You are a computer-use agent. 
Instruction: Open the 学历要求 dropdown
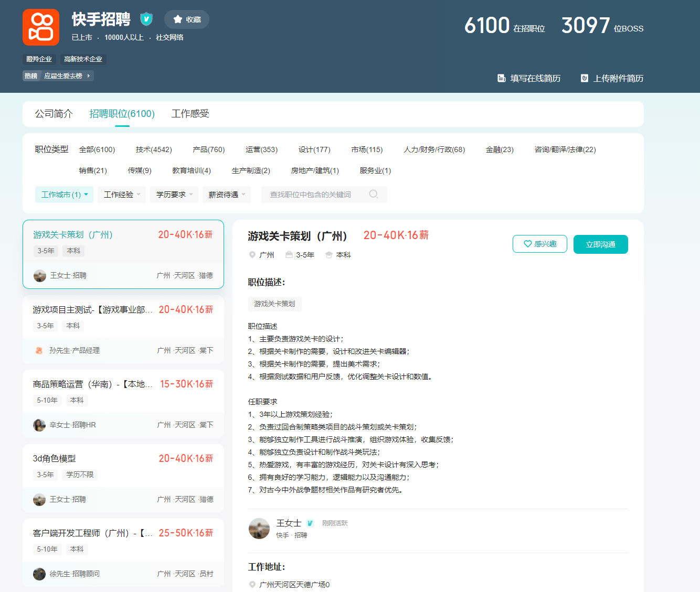point(174,195)
